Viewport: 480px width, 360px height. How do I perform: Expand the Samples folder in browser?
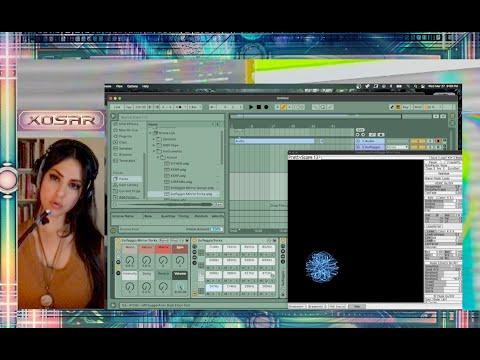154,139
